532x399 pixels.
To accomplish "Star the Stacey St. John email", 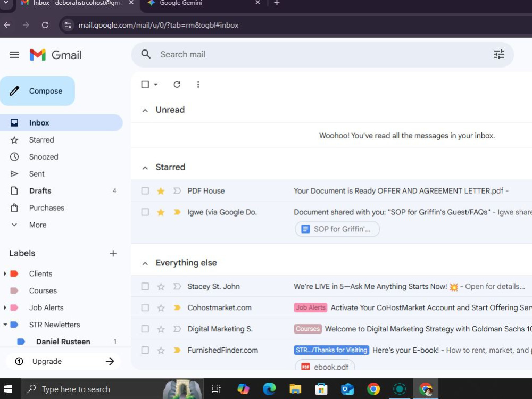I will (x=161, y=287).
